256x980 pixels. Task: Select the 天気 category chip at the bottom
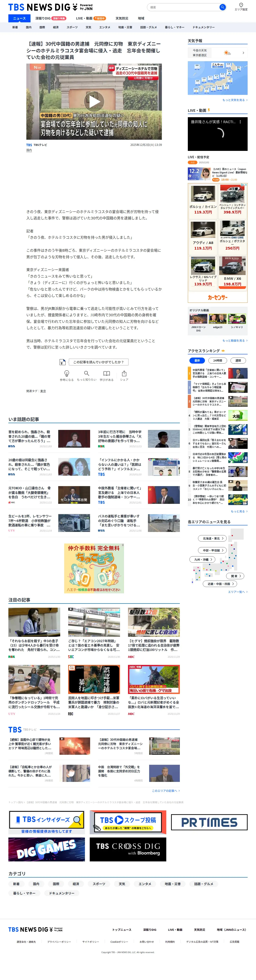[122, 884]
